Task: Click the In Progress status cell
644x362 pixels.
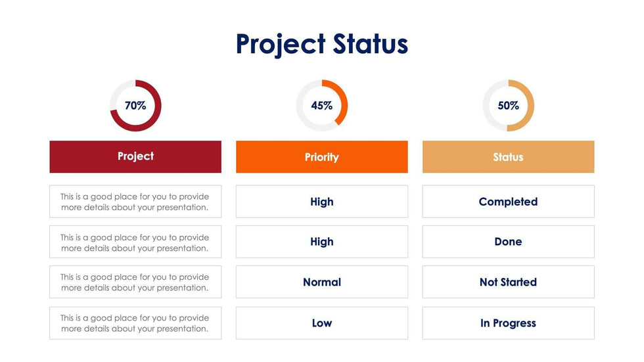Action: tap(509, 323)
